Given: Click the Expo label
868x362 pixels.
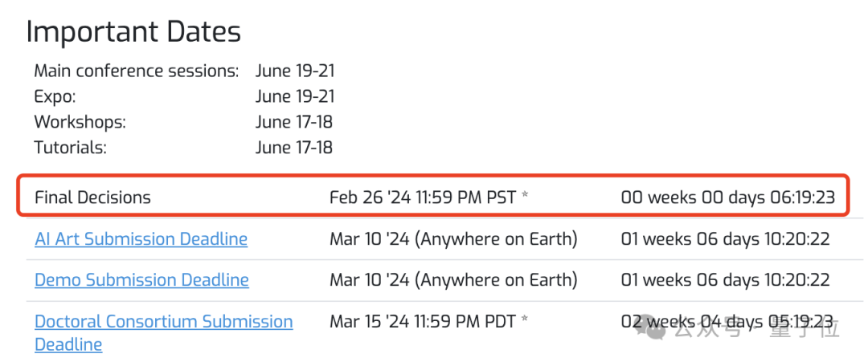Looking at the screenshot, I should (x=55, y=96).
